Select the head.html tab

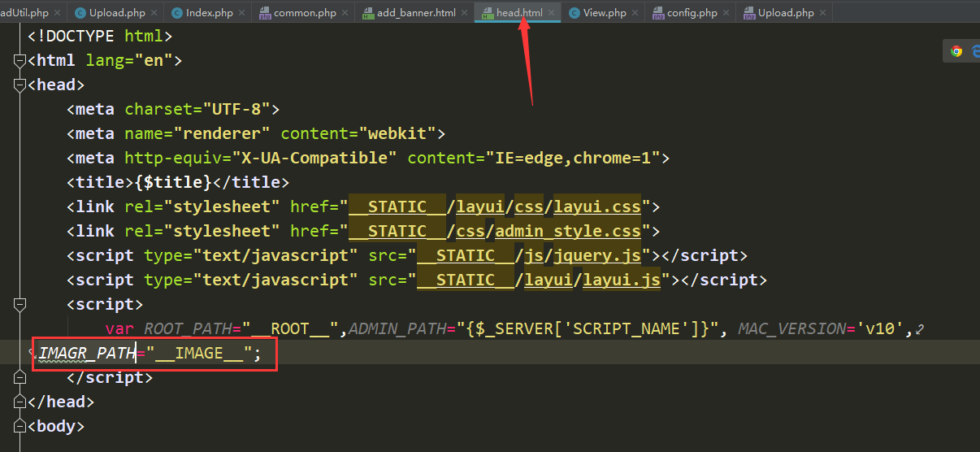(x=519, y=13)
